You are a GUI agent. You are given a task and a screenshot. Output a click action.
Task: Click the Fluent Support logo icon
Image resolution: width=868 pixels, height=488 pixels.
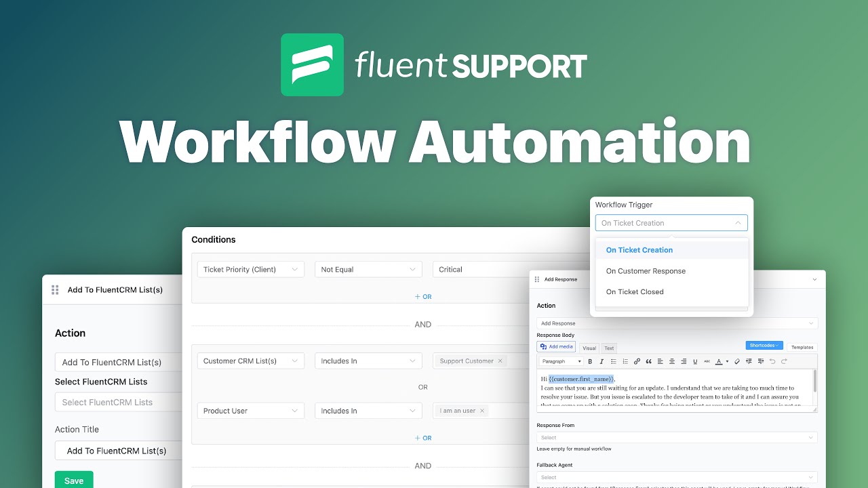pyautogui.click(x=312, y=65)
